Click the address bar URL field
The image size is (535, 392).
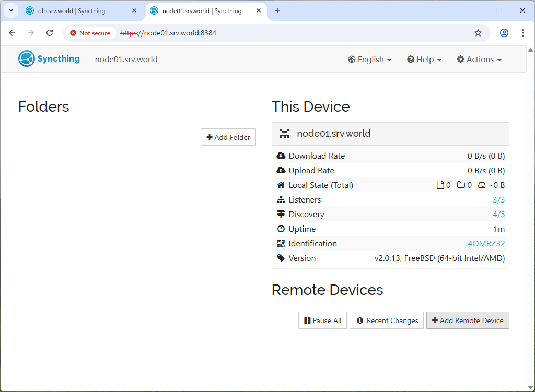click(x=293, y=33)
